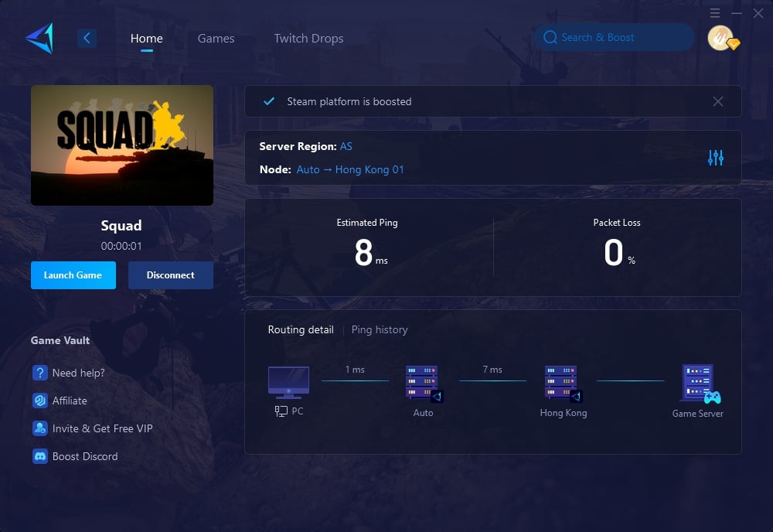The width and height of the screenshot is (773, 532).
Task: Click the 0 % Packet Loss value
Action: (x=619, y=252)
